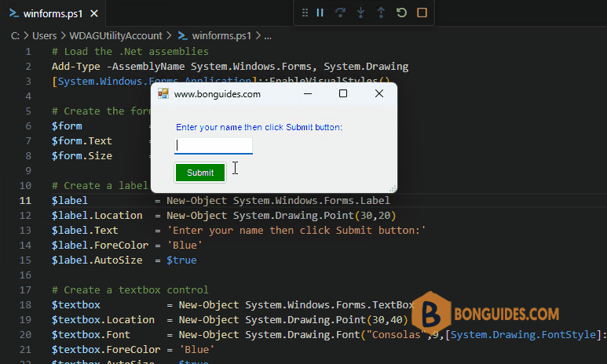Click $form.Size on line 8
The image size is (607, 364).
pos(82,156)
